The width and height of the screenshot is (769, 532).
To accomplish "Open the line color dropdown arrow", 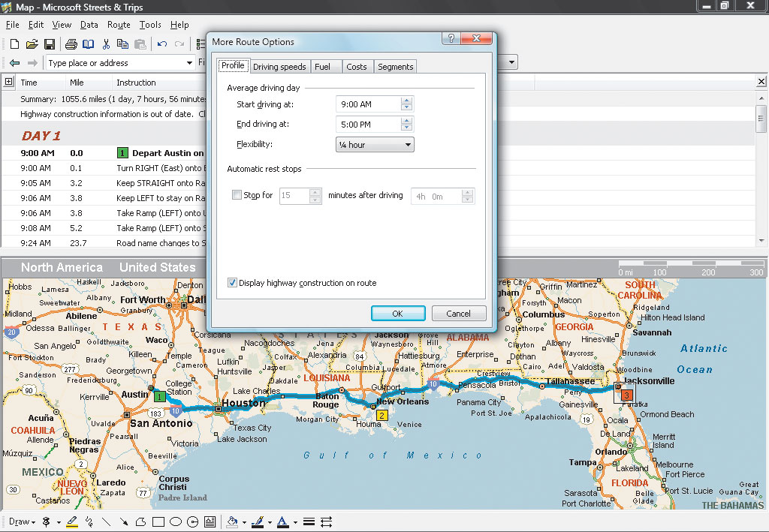I will [x=270, y=522].
